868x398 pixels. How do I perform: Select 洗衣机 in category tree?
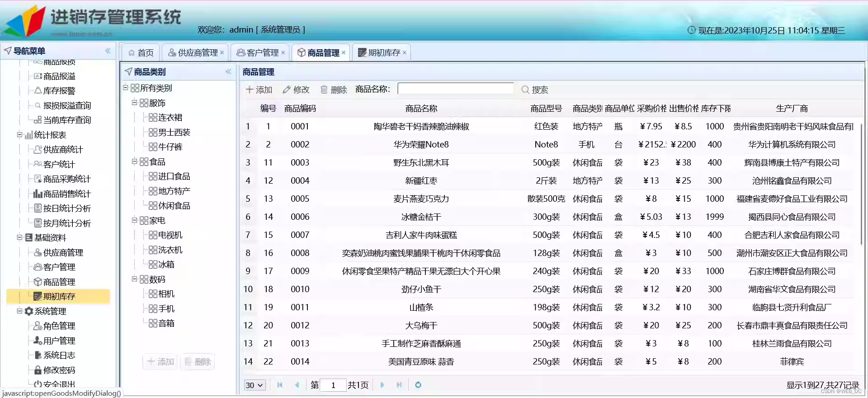coord(170,250)
